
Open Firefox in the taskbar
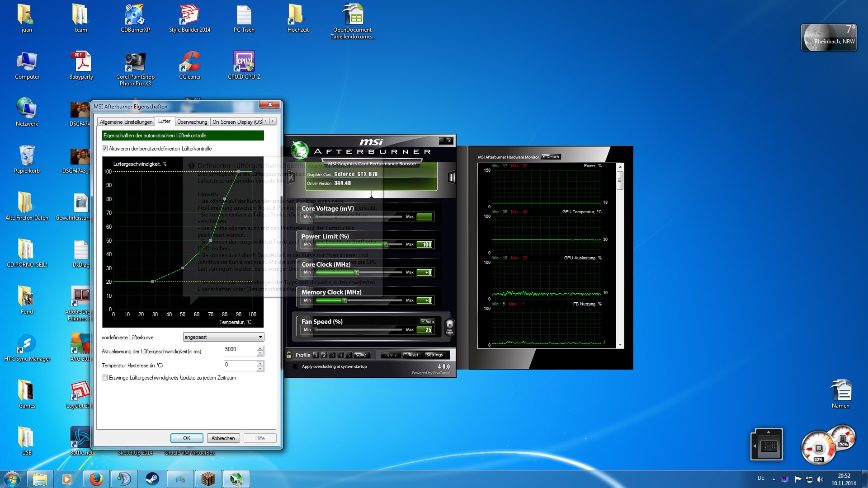[96, 479]
